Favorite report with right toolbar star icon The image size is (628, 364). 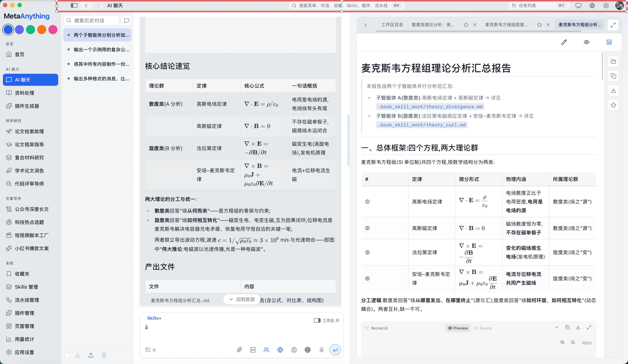pyautogui.click(x=613, y=105)
